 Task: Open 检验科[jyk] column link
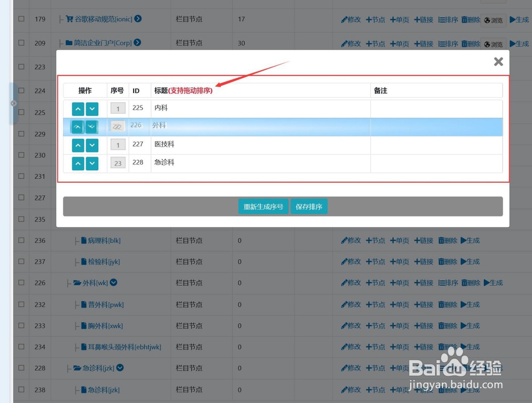(104, 262)
